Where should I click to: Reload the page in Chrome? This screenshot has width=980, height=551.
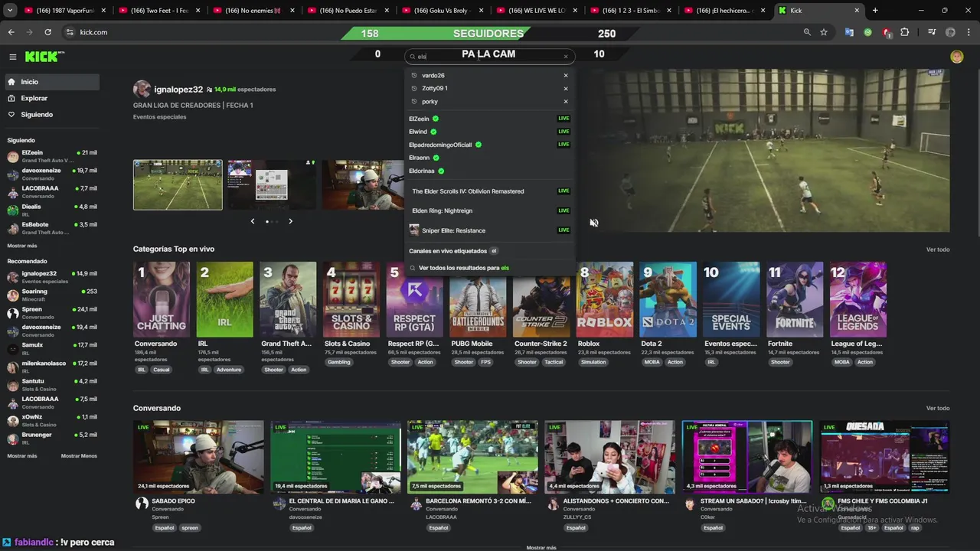(x=47, y=32)
